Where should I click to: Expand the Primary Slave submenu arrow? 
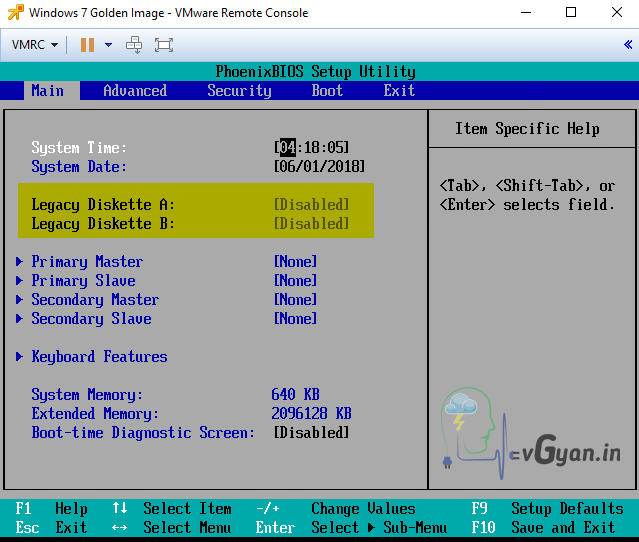click(19, 280)
